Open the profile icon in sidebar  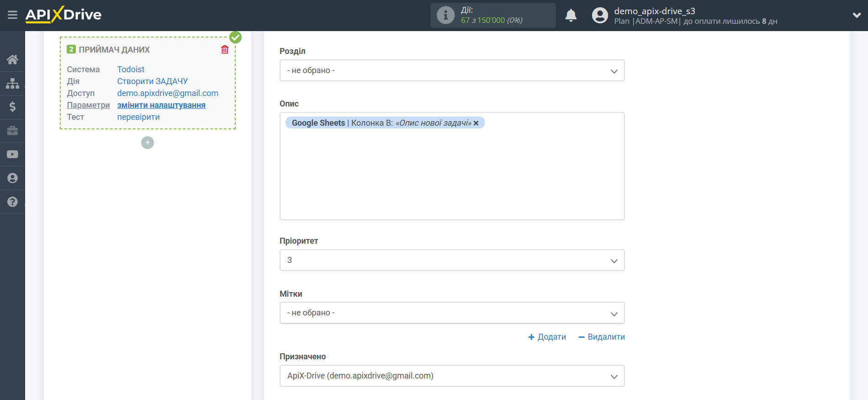click(x=12, y=178)
